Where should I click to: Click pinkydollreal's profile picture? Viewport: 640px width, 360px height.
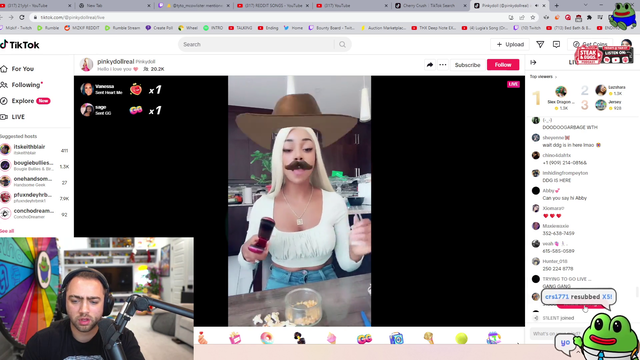[x=87, y=64]
